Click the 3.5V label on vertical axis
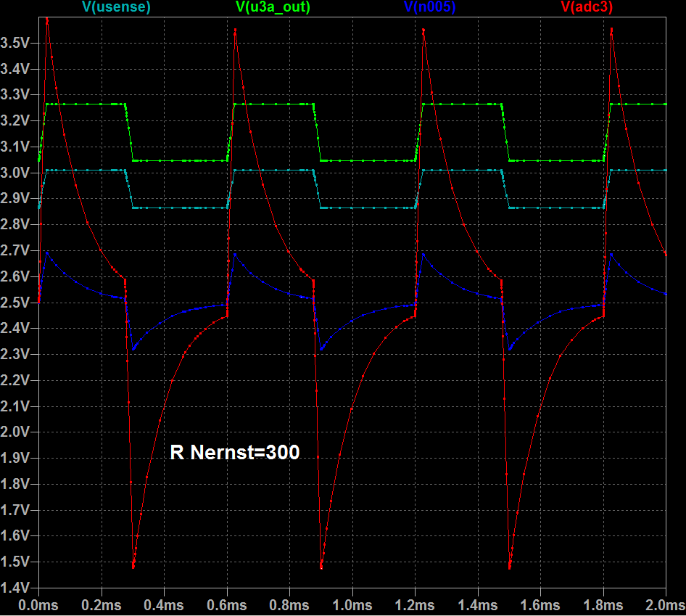 [x=17, y=43]
